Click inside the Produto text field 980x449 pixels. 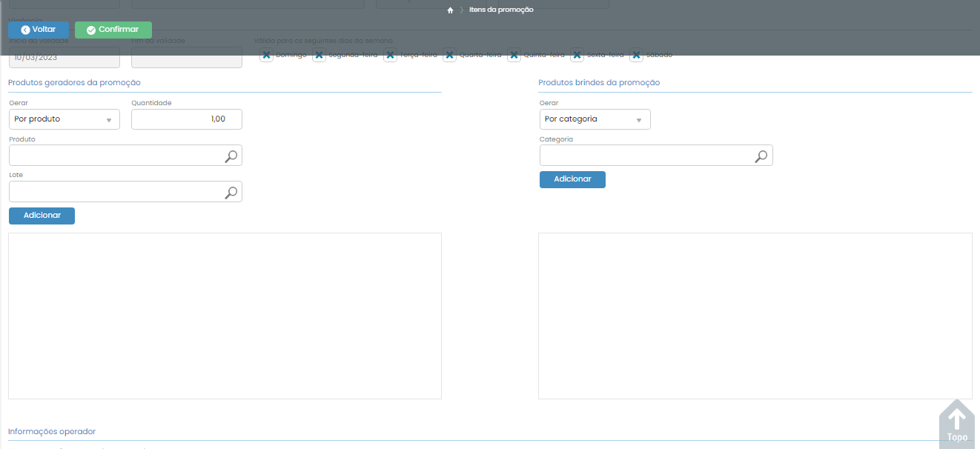point(115,156)
